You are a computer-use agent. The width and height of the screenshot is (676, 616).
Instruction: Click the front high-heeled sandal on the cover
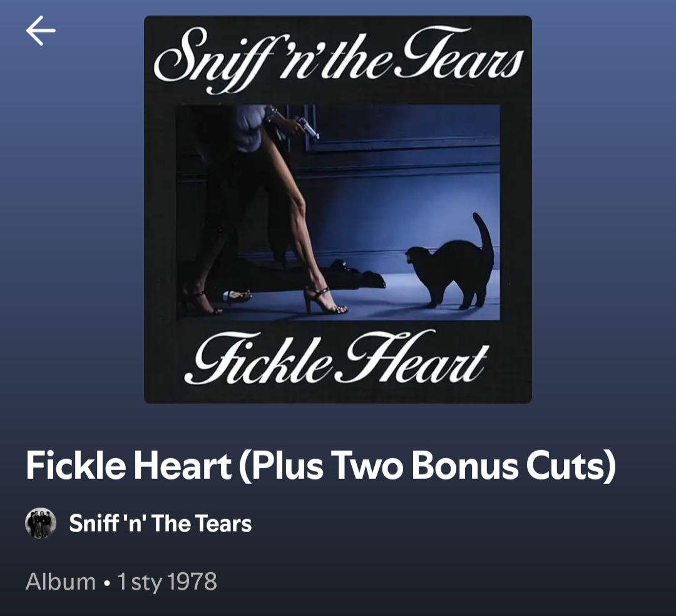pyautogui.click(x=325, y=300)
